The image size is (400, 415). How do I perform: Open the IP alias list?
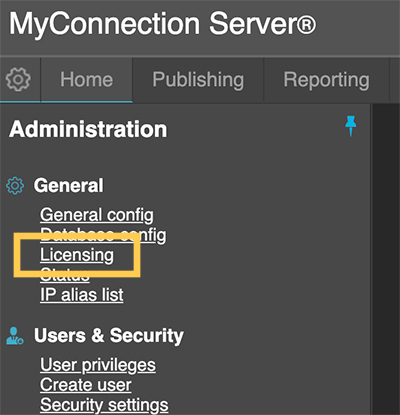point(82,295)
